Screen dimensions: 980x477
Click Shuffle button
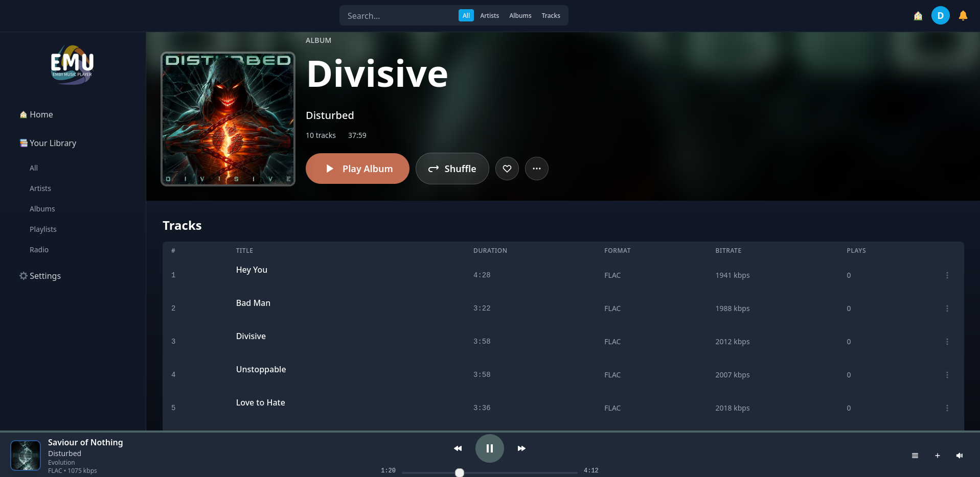tap(452, 169)
